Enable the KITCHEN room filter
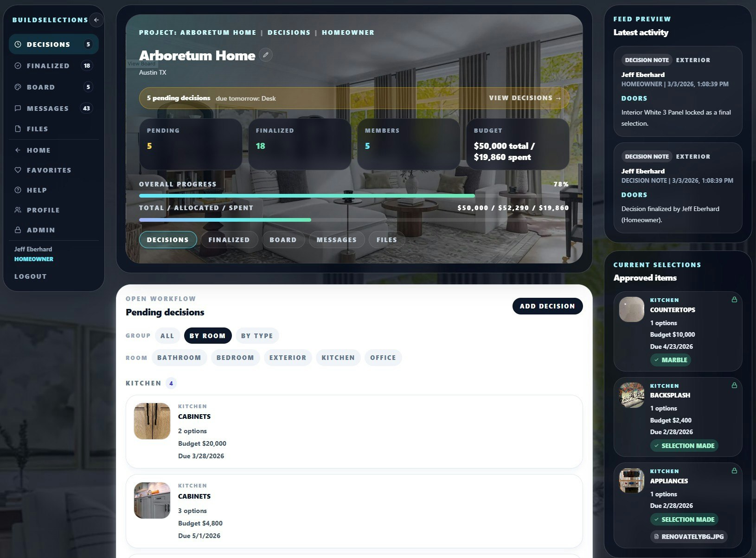This screenshot has width=756, height=558. tap(338, 357)
